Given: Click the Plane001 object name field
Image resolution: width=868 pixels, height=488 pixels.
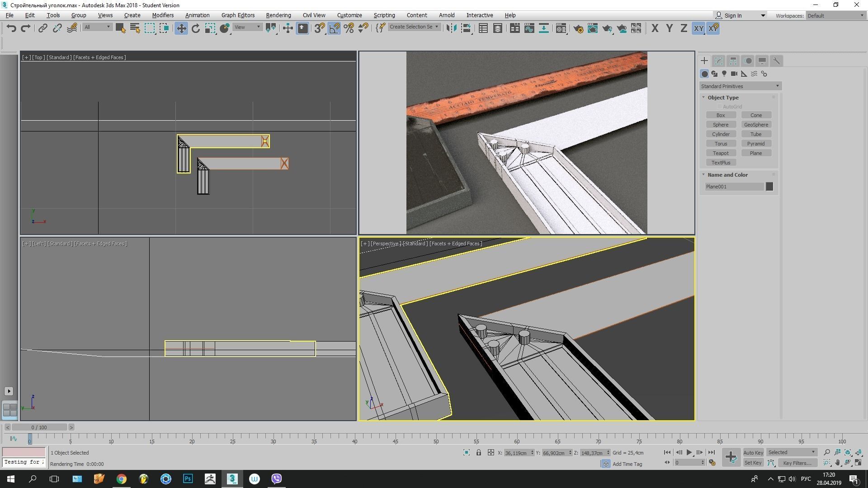Looking at the screenshot, I should (734, 187).
